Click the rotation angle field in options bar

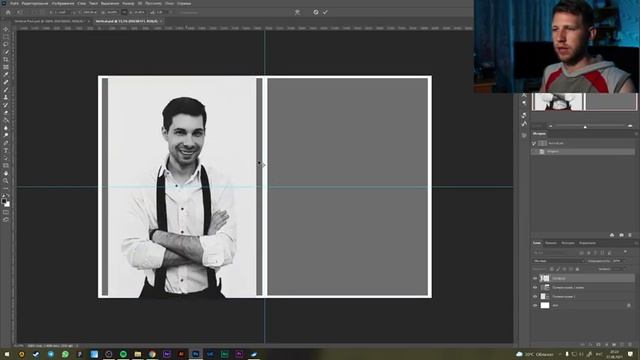point(161,12)
